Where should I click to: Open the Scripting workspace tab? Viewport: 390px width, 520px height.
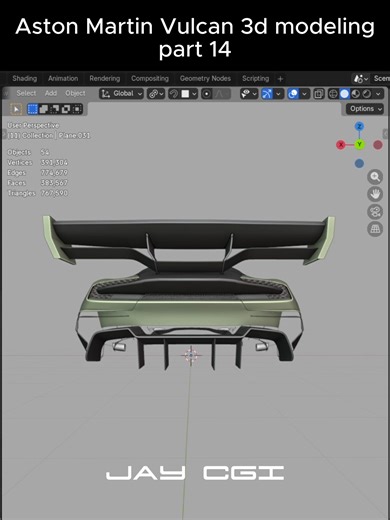tap(255, 78)
